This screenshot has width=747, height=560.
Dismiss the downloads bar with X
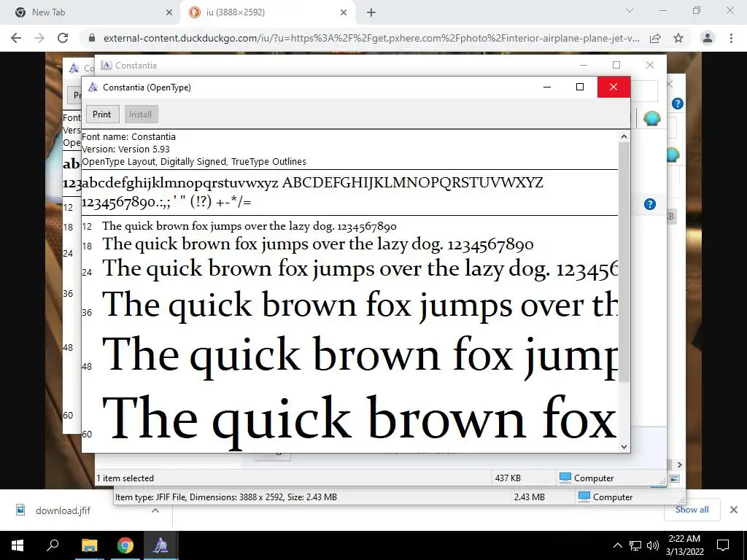(734, 510)
